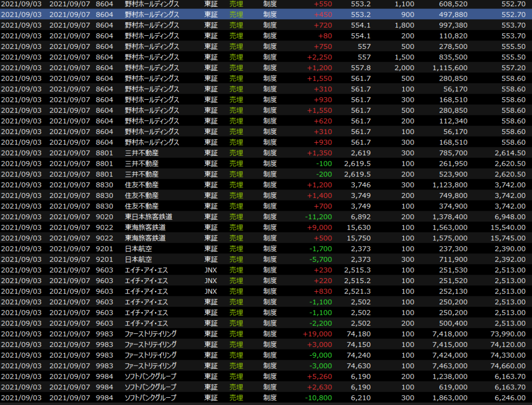Click stock code 9020
Viewport: 532px width, 405px height.
coord(104,217)
